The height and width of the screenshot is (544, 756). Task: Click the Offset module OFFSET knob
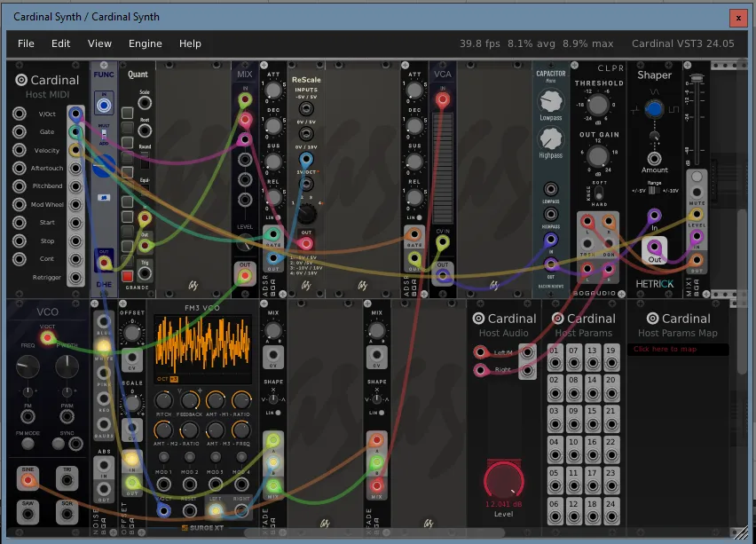tap(131, 332)
